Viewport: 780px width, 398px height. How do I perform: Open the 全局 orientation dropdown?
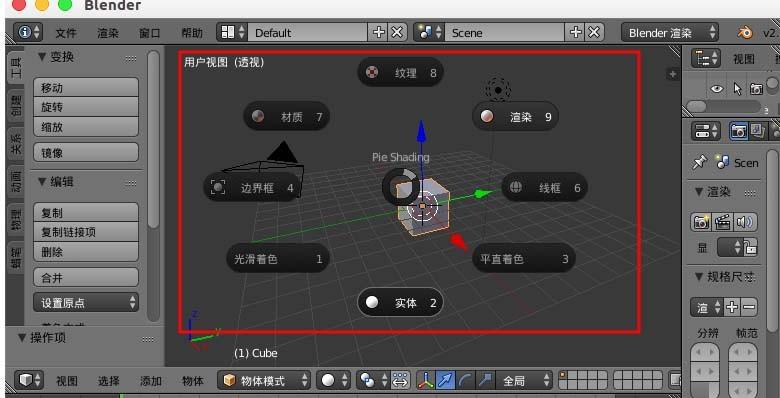(x=525, y=381)
